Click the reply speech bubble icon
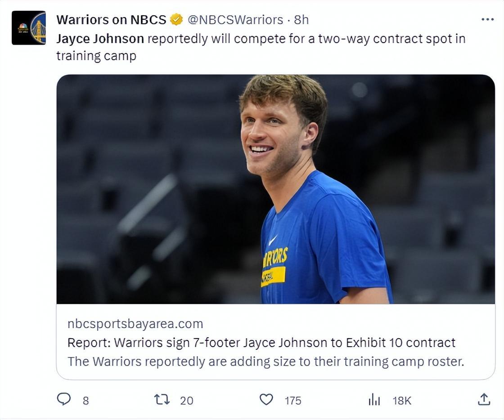Image resolution: width=504 pixels, height=420 pixels. pos(64,399)
